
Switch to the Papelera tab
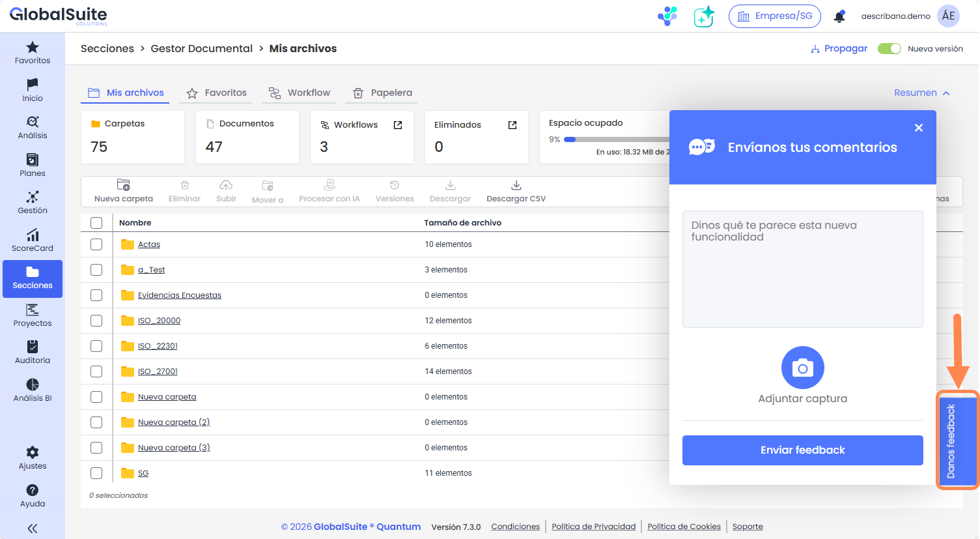coord(383,93)
